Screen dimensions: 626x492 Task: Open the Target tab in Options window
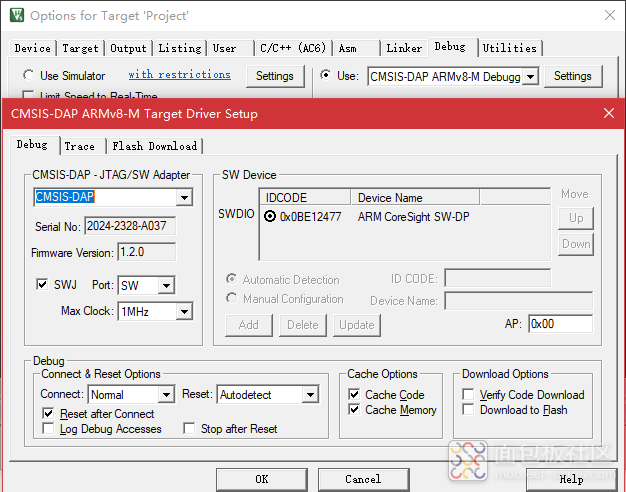[x=80, y=48]
